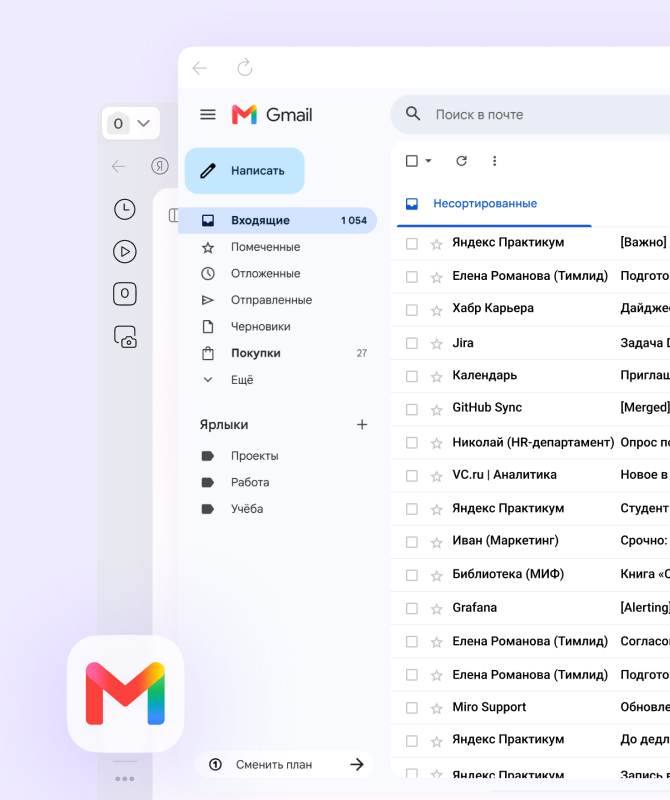The height and width of the screenshot is (800, 670).
Task: Open the Проекты label
Action: click(240, 456)
